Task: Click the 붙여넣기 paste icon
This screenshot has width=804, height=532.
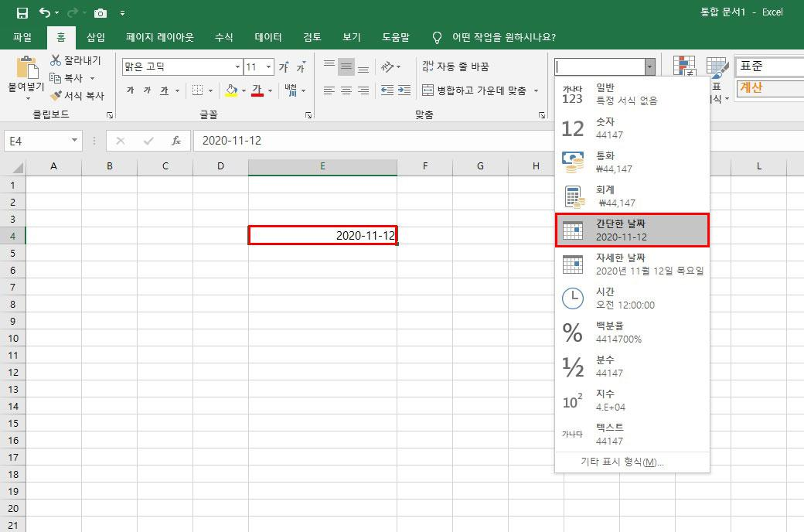Action: click(x=26, y=67)
